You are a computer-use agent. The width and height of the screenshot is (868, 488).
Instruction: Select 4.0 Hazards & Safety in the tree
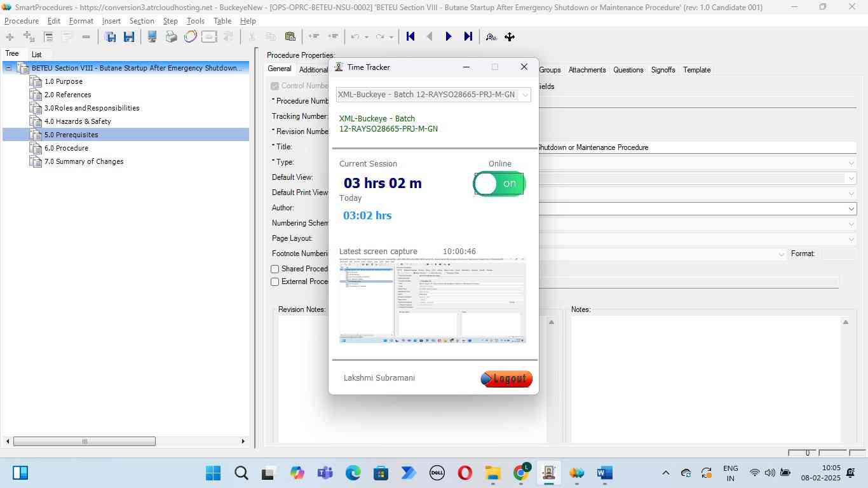[78, 121]
